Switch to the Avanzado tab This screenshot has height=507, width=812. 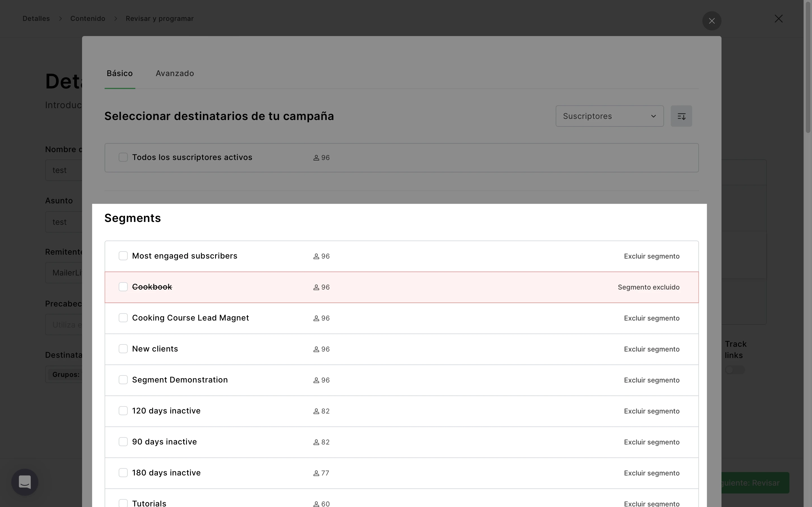click(x=175, y=74)
